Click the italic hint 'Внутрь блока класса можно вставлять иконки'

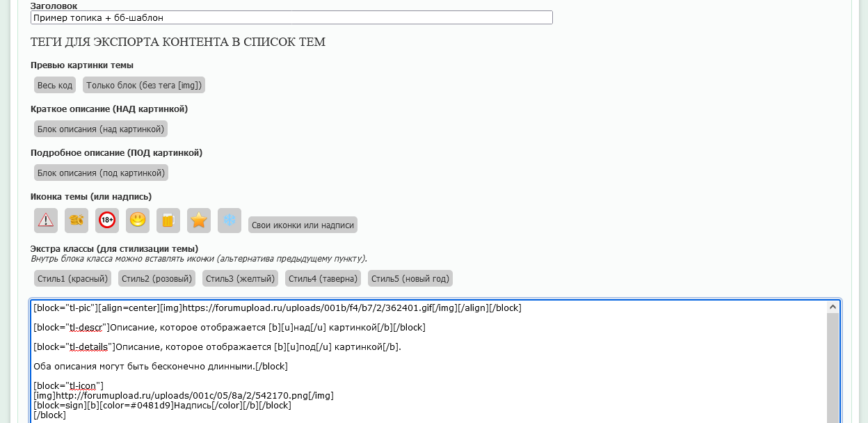tap(199, 259)
